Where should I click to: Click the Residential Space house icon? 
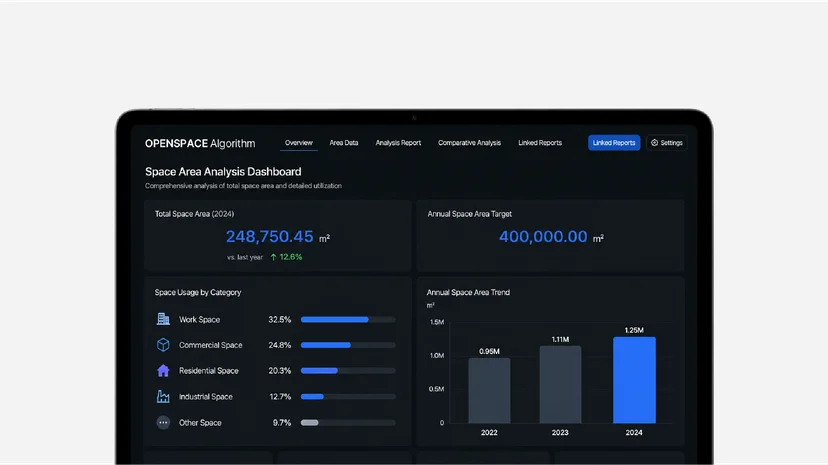163,371
